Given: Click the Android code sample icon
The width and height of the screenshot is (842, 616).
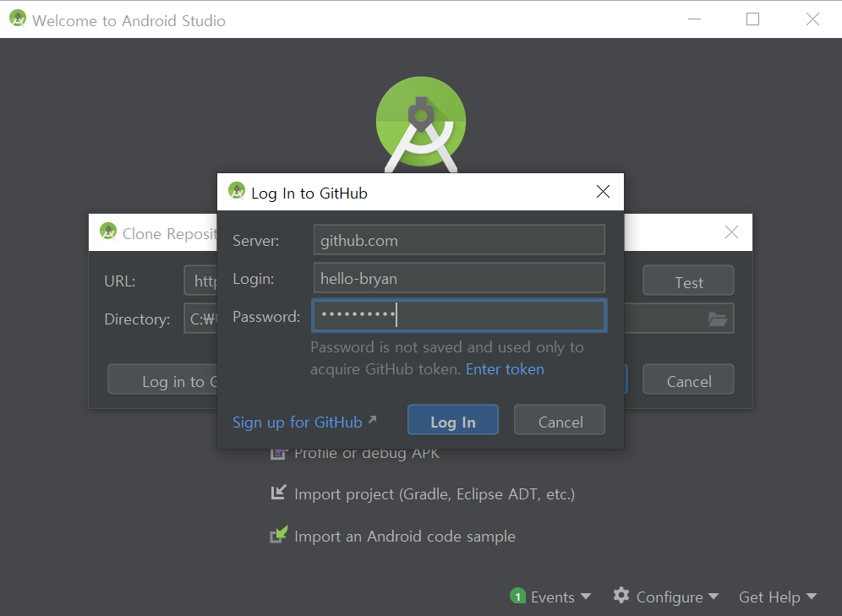Looking at the screenshot, I should coord(279,534).
